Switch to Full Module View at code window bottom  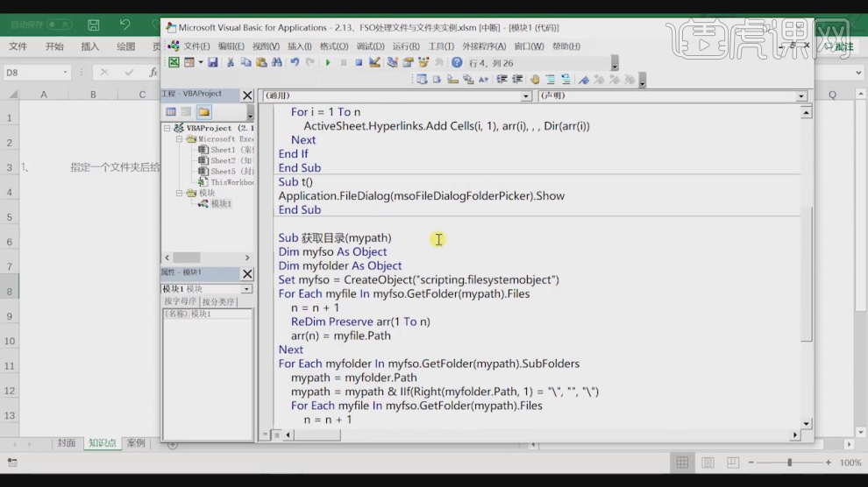click(x=275, y=434)
